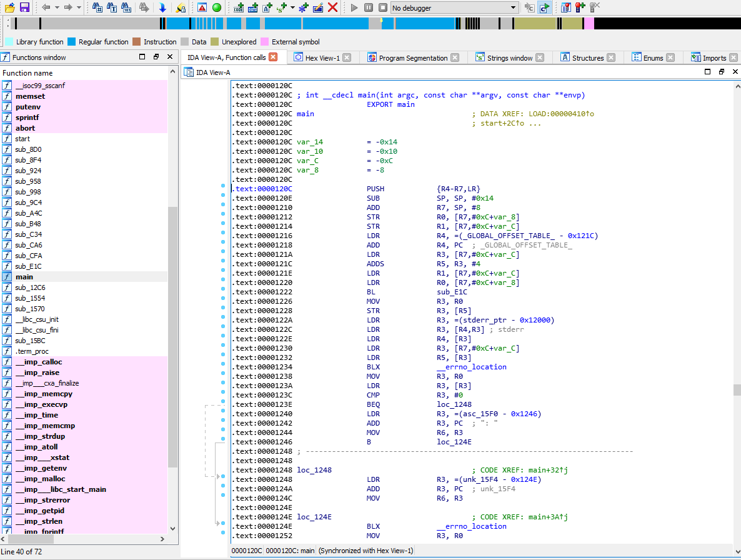The width and height of the screenshot is (741, 560).
Task: Click the Insert DATA toolbar icon
Action: tap(253, 7)
